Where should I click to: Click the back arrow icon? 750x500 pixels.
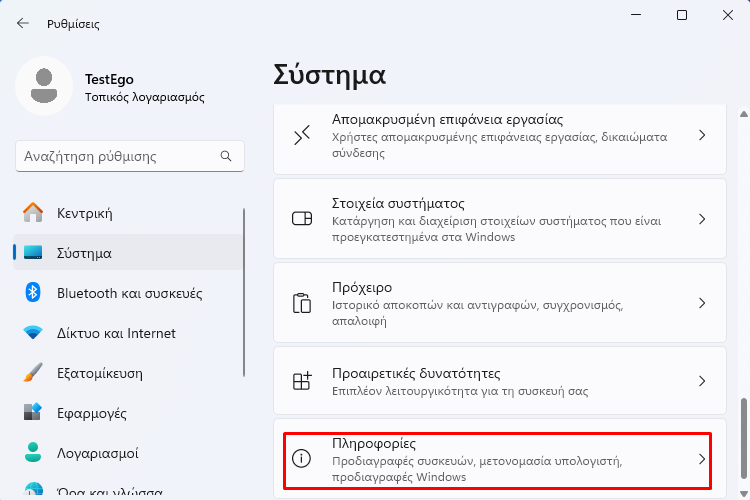click(22, 23)
